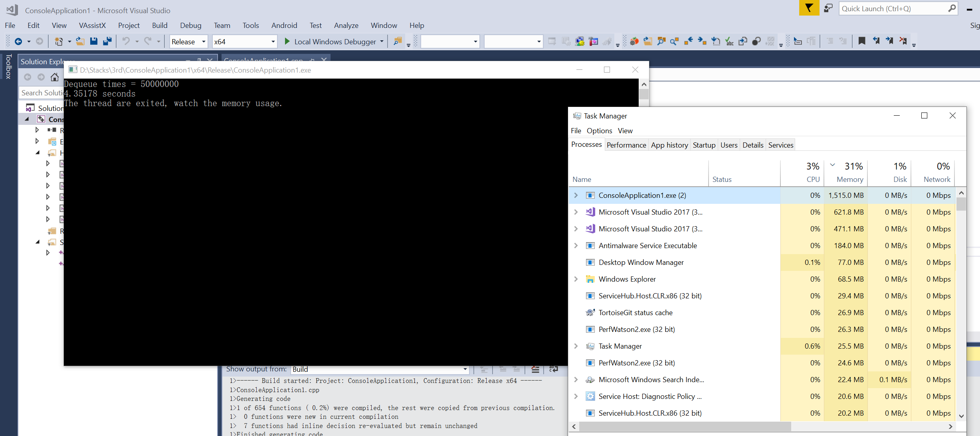Click the Save All toolbar icon
The height and width of the screenshot is (436, 980).
[x=107, y=41]
